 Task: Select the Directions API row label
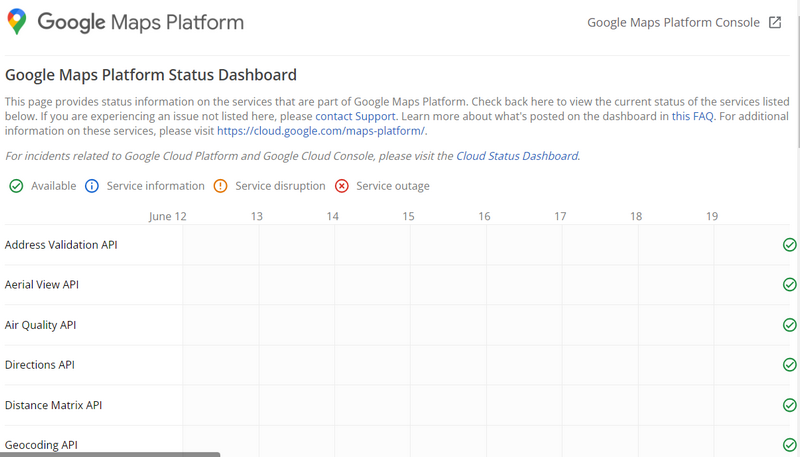(x=40, y=365)
